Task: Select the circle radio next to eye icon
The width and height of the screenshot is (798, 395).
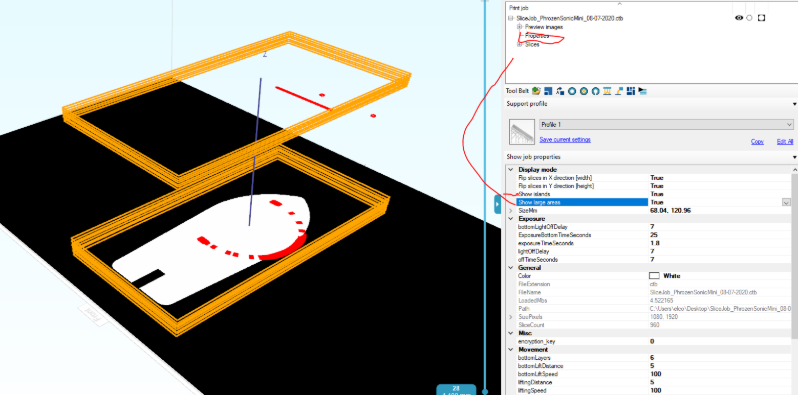Action: (749, 18)
